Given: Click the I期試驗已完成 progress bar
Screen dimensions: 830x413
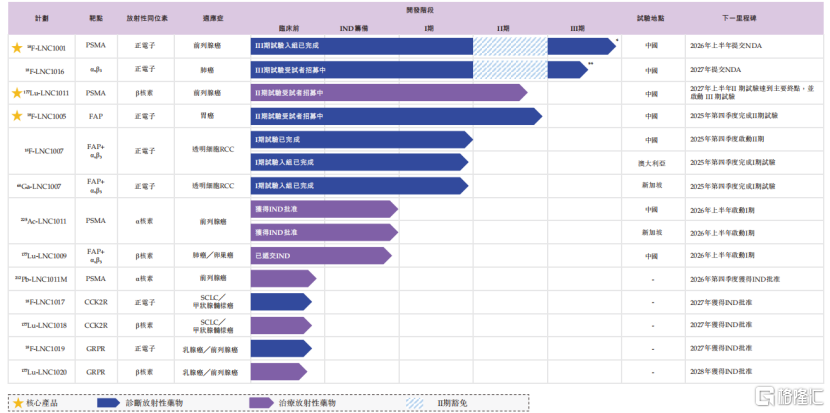Looking at the screenshot, I should (x=362, y=139).
